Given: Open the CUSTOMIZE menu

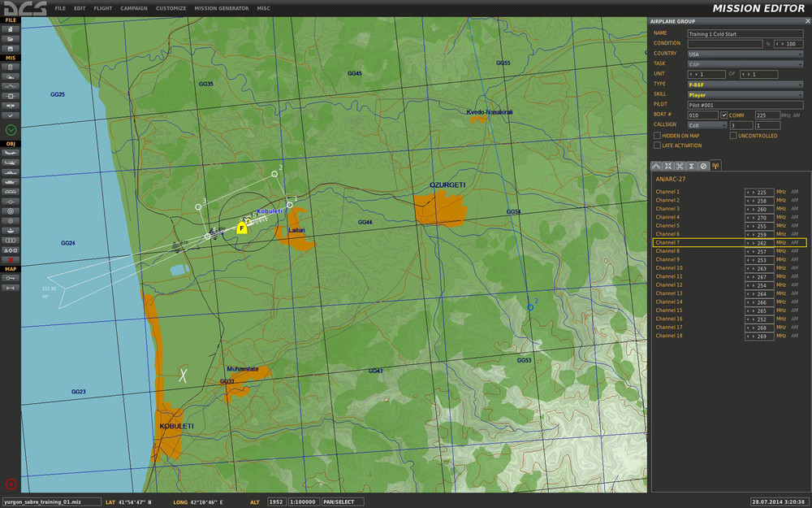Looking at the screenshot, I should 171,8.
